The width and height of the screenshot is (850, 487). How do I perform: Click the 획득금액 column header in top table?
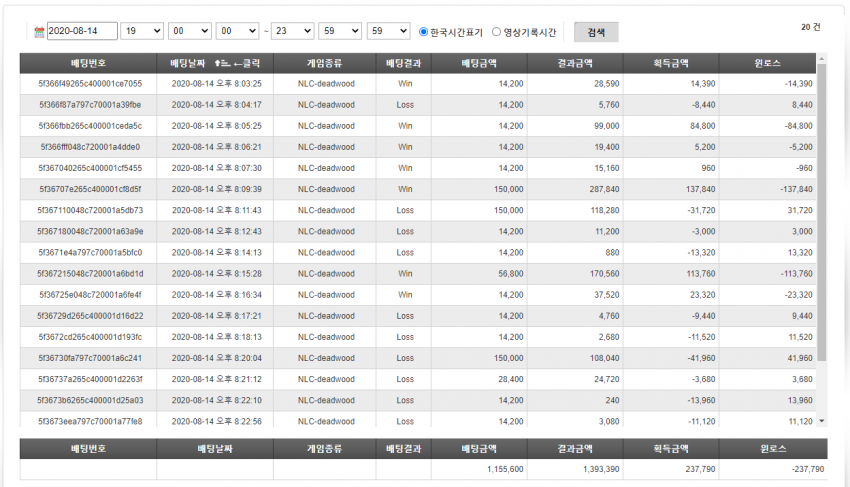pos(671,63)
